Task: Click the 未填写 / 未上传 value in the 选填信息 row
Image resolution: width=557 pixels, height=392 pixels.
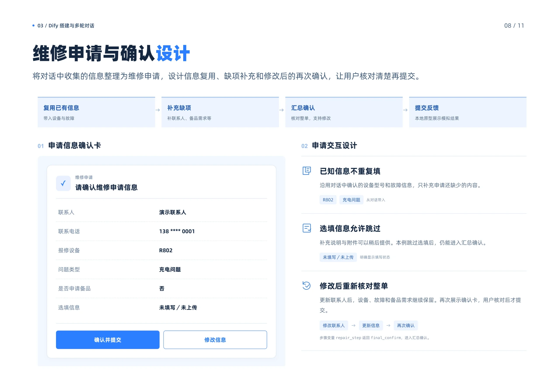Action: (178, 307)
